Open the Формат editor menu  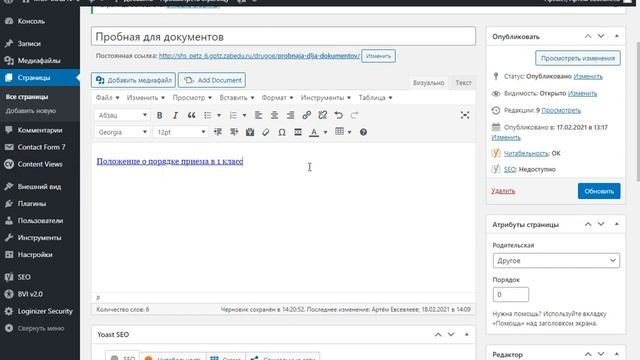(277, 98)
